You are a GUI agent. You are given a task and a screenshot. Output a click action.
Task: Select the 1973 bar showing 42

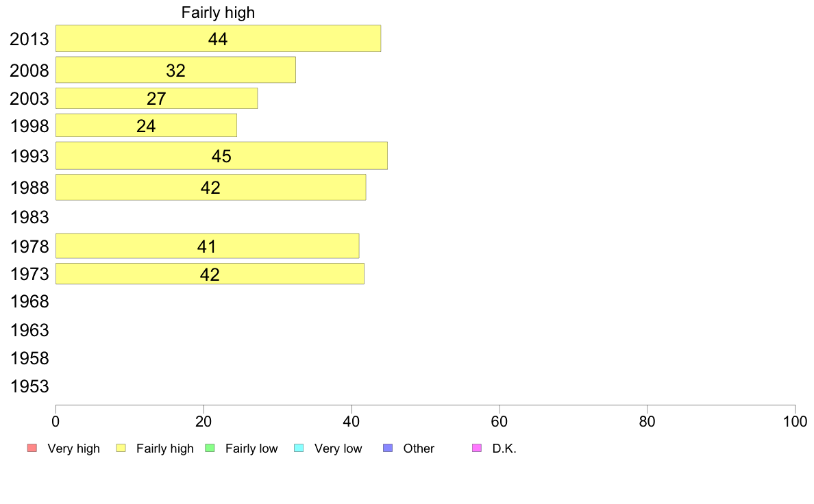(210, 273)
